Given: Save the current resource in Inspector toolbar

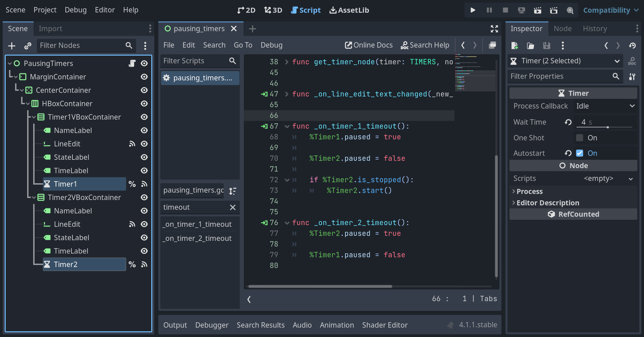Looking at the screenshot, I should pos(546,45).
